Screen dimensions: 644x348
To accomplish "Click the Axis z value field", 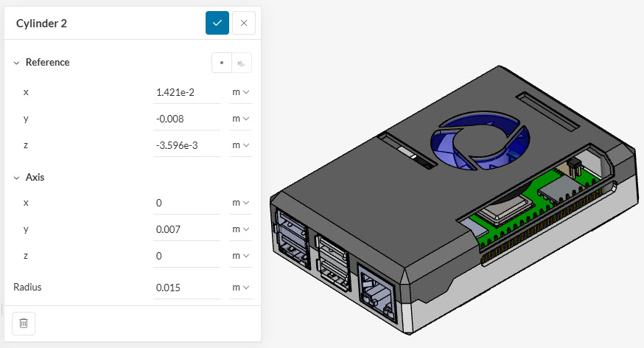I will [x=186, y=256].
